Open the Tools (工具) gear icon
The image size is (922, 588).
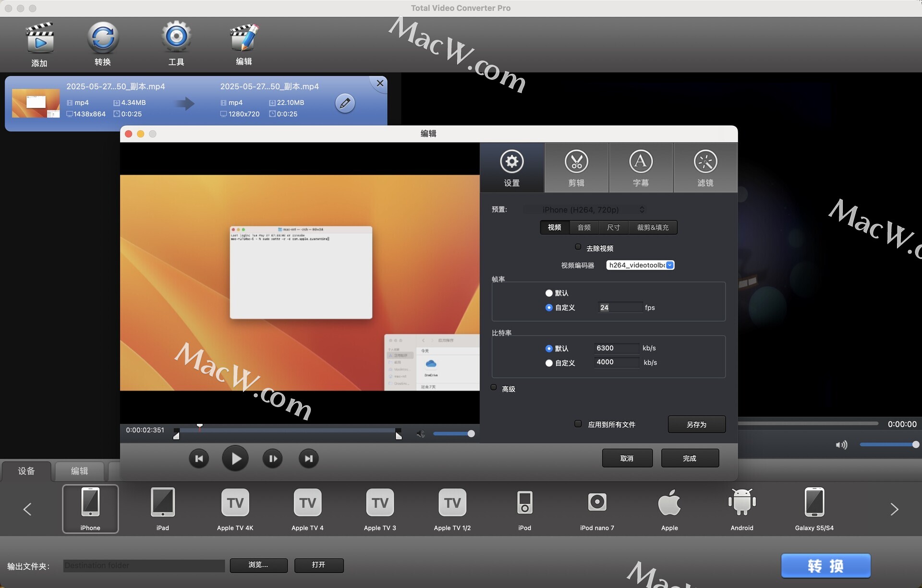pyautogui.click(x=176, y=36)
